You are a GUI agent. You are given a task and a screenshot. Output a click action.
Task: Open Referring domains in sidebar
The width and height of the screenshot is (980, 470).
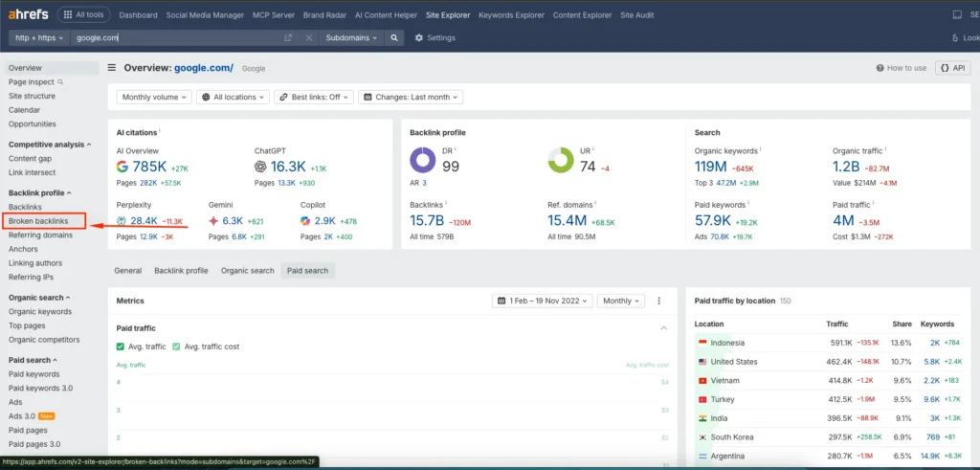tap(40, 235)
